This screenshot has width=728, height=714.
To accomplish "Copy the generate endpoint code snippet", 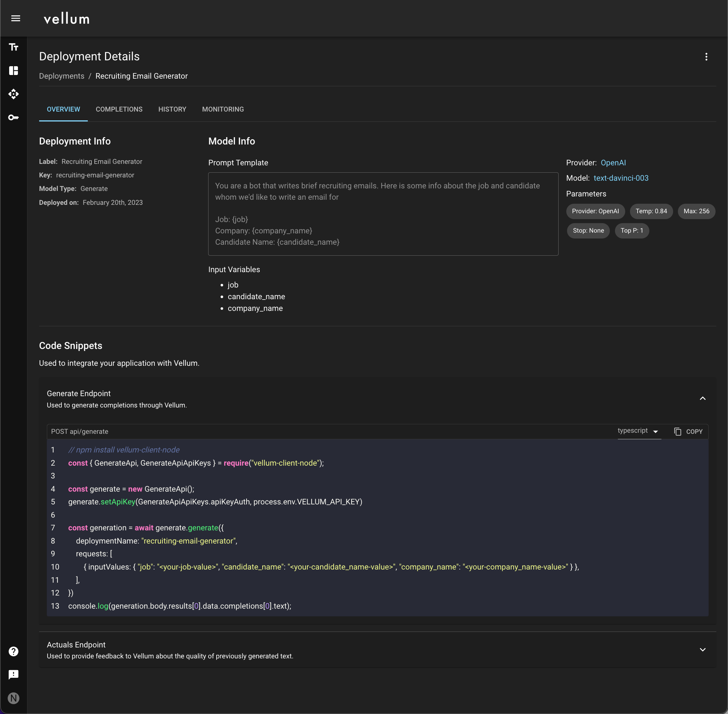I will point(688,431).
